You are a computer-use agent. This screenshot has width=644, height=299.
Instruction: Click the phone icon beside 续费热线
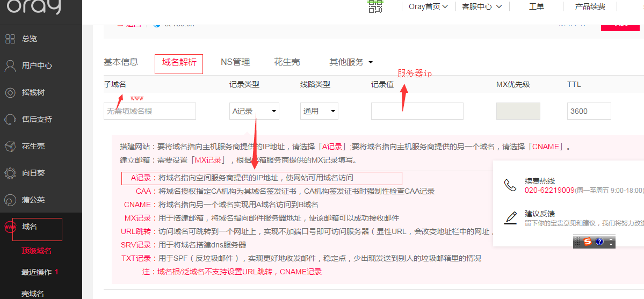510,186
